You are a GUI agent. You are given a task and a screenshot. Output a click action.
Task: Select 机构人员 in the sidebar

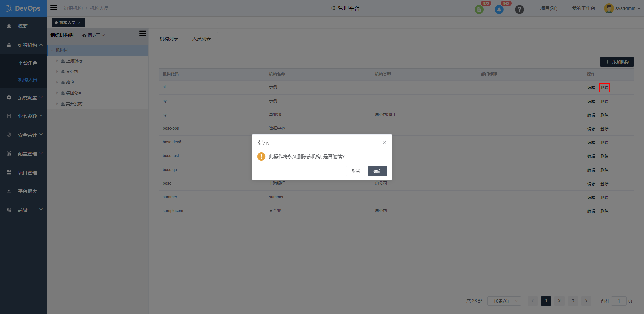[28, 80]
